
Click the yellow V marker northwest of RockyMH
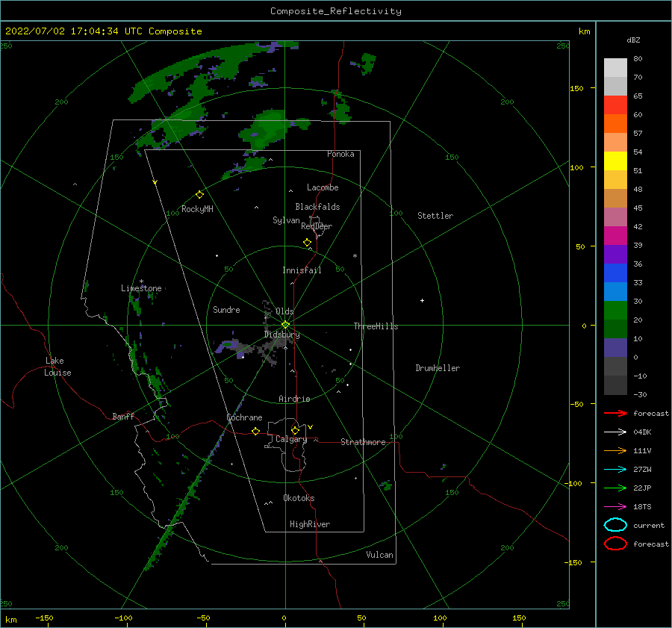[155, 182]
